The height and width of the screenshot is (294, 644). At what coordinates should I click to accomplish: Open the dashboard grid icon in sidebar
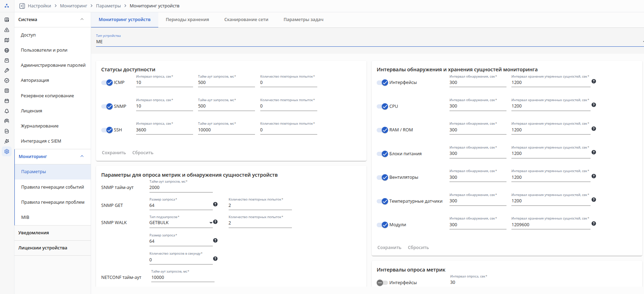coord(7,20)
